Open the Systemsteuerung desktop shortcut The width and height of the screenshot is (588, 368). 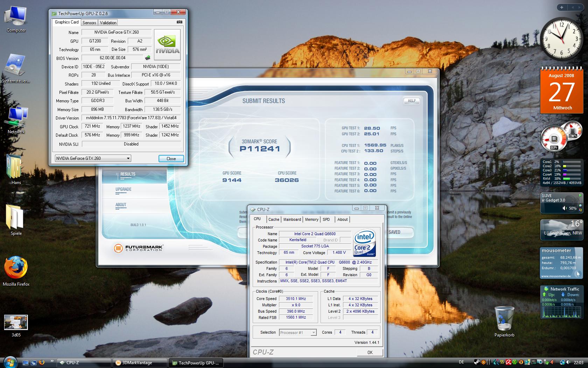pos(16,69)
